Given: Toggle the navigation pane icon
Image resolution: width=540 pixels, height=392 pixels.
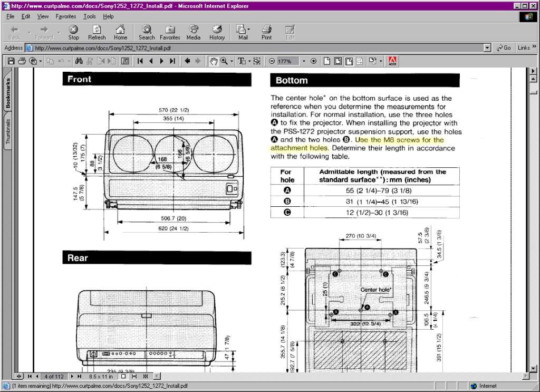Looking at the screenshot, I should click(126, 61).
